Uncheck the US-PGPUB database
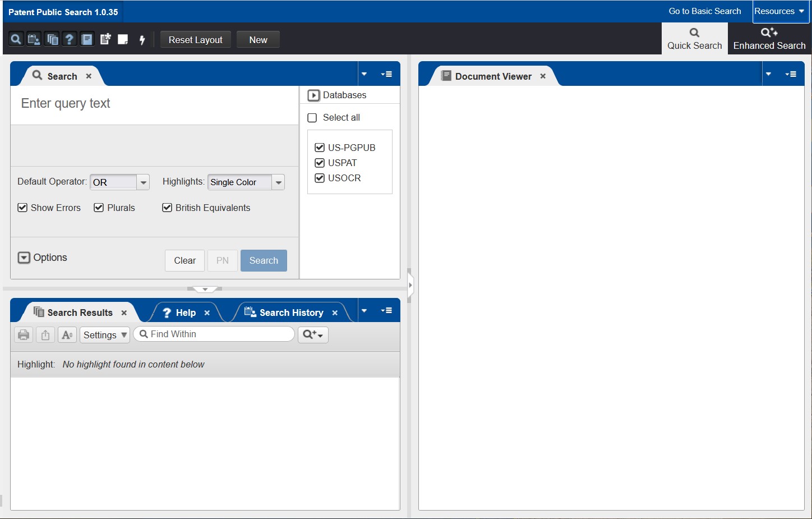 pyautogui.click(x=320, y=148)
